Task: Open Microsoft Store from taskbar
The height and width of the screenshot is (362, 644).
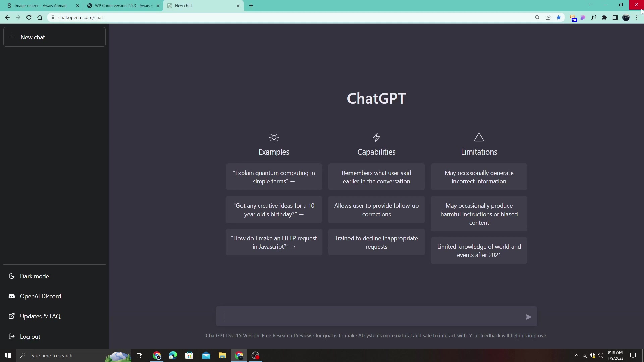Action: [x=190, y=355]
